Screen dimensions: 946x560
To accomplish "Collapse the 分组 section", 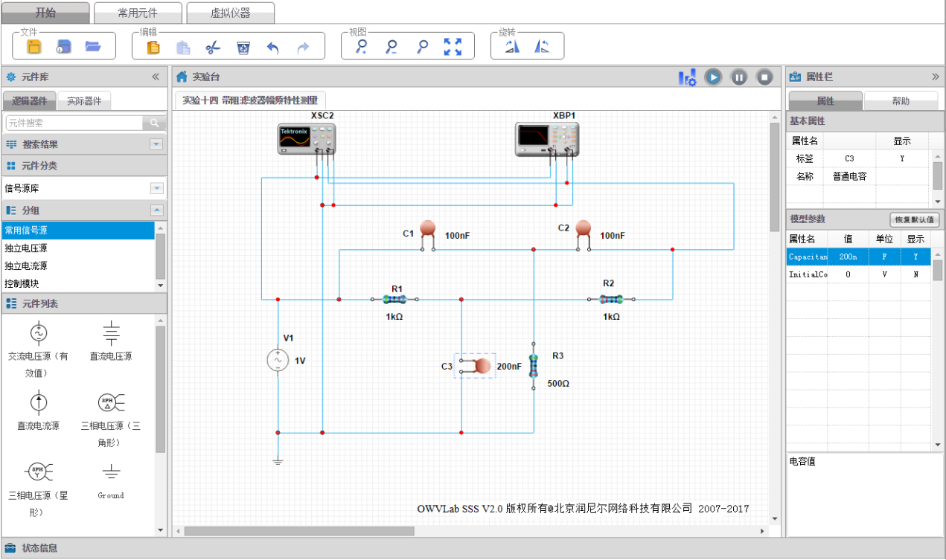I will 156,210.
